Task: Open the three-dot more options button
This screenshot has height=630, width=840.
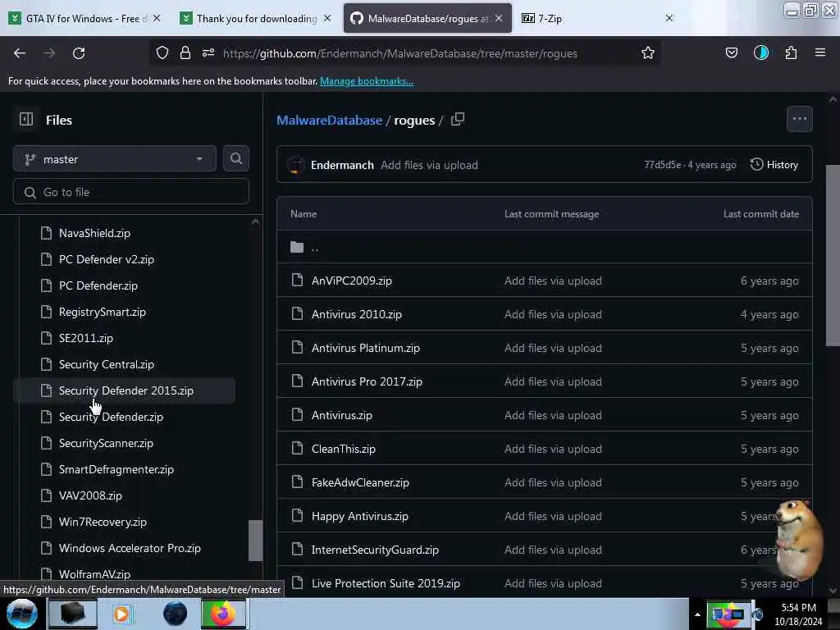Action: tap(799, 119)
